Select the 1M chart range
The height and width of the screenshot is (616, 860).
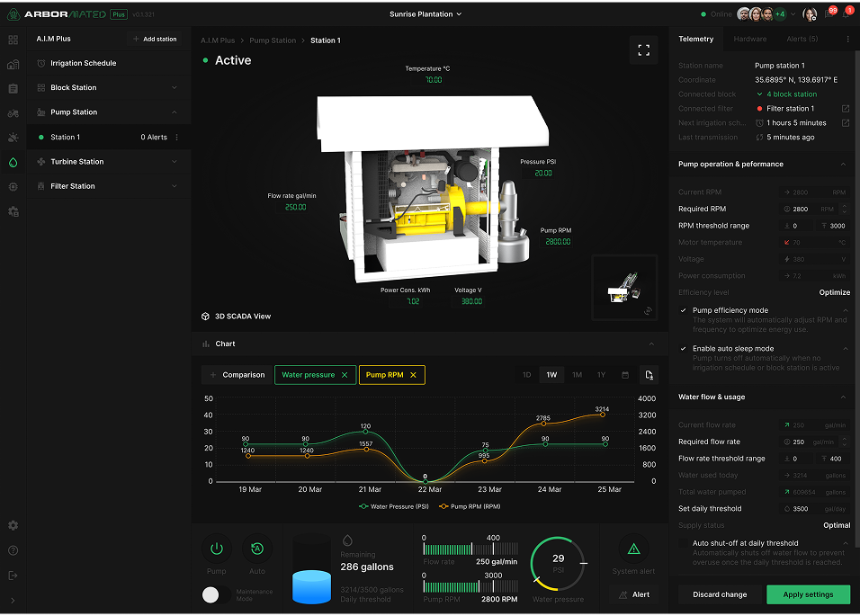click(577, 375)
